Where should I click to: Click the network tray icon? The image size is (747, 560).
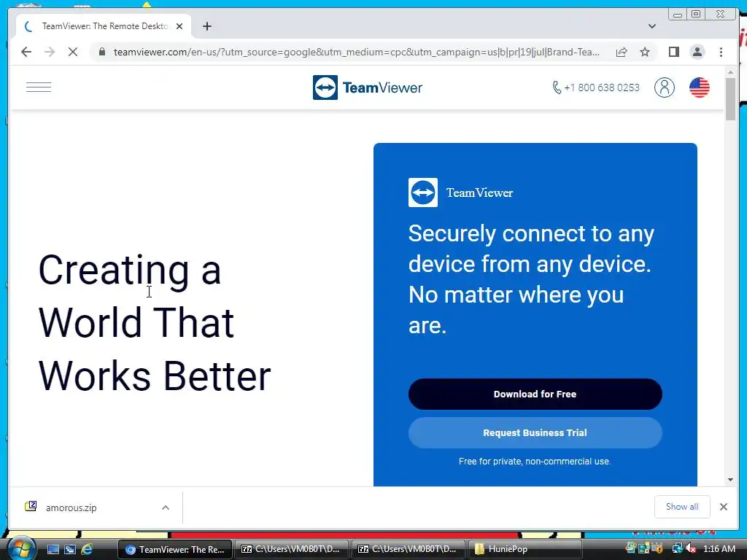[x=677, y=548]
